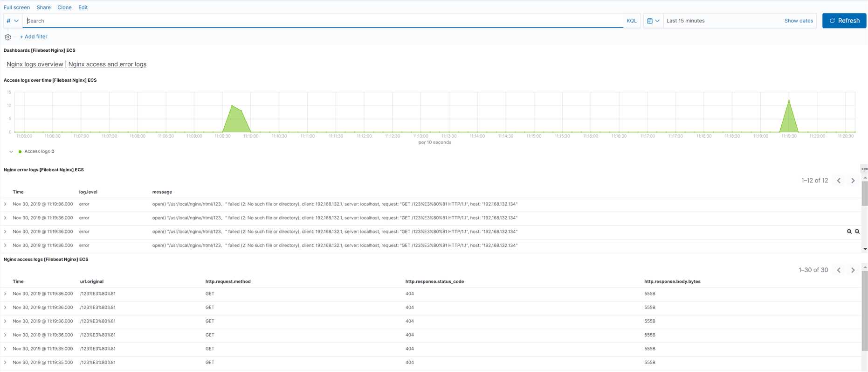Image resolution: width=868 pixels, height=372 pixels.
Task: Collapse the Access logs chart legend
Action: click(11, 152)
